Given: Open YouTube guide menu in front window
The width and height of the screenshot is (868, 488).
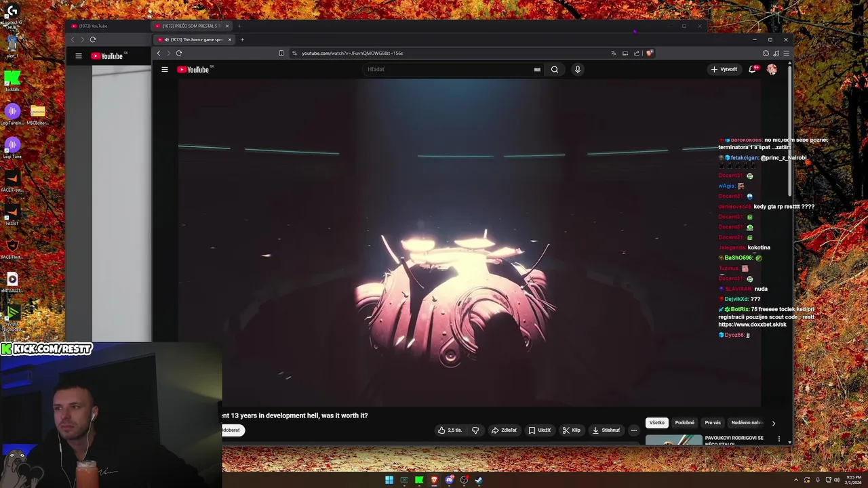Looking at the screenshot, I should 164,69.
